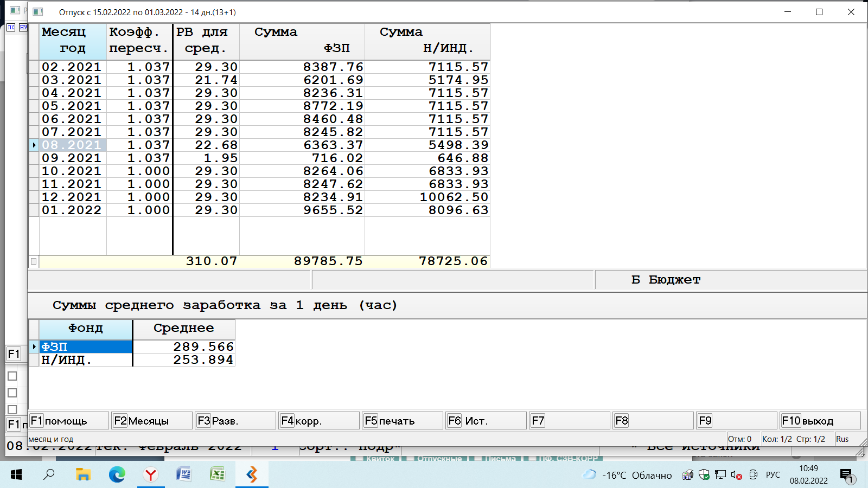Click F4 корр. button
868x488 pixels.
[x=319, y=421]
